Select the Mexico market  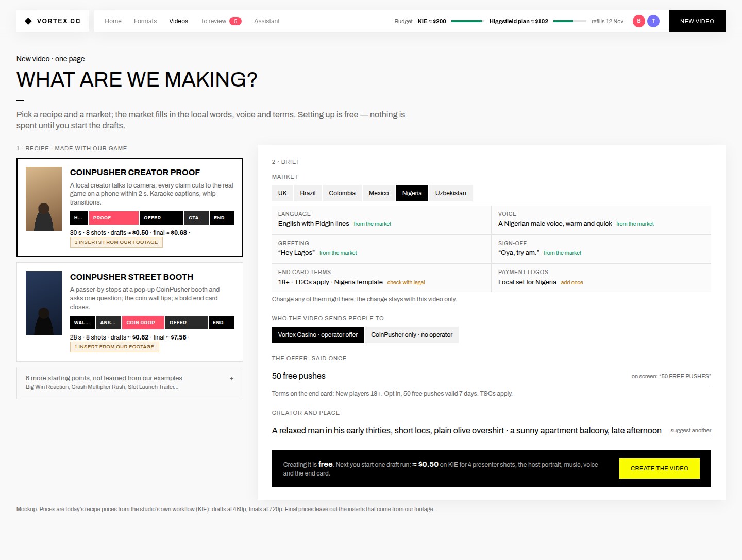[379, 193]
